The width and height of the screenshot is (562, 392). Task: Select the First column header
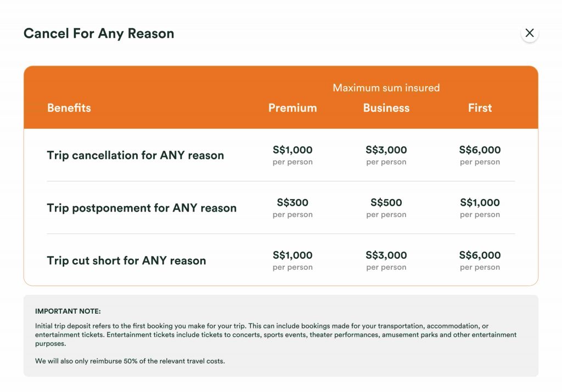point(480,108)
